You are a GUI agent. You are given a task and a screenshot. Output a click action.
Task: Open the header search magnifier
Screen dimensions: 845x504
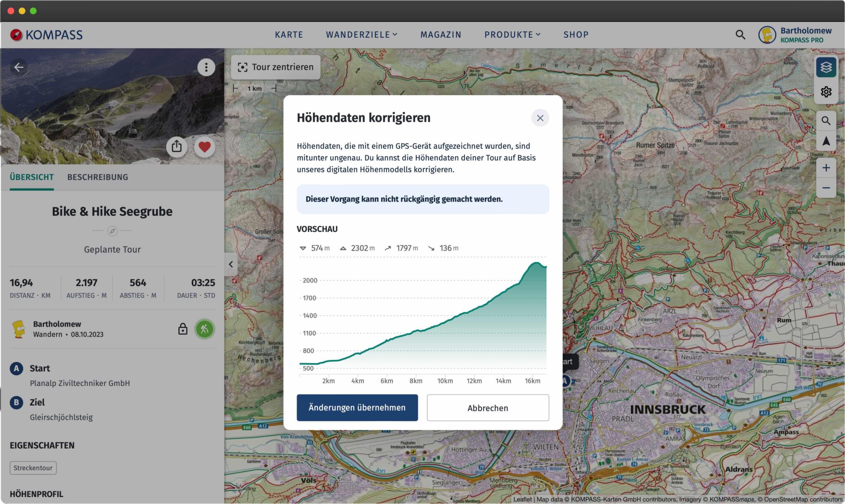pyautogui.click(x=740, y=35)
